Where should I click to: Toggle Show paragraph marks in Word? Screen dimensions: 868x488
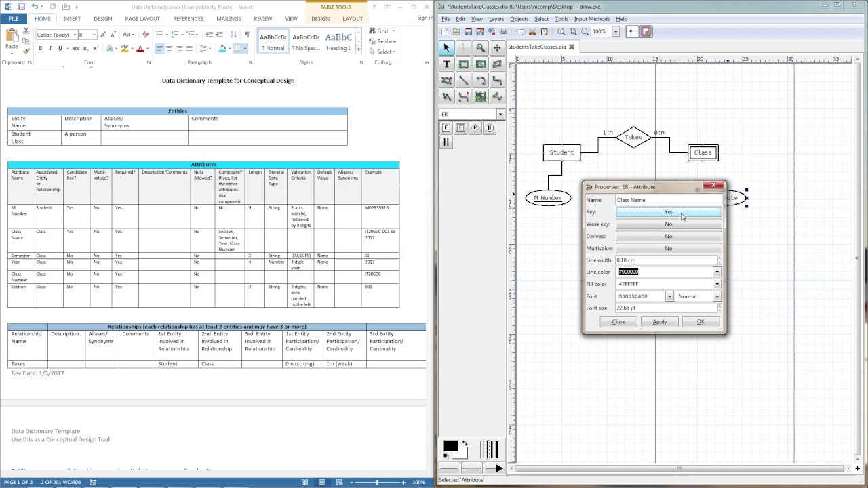pos(247,35)
